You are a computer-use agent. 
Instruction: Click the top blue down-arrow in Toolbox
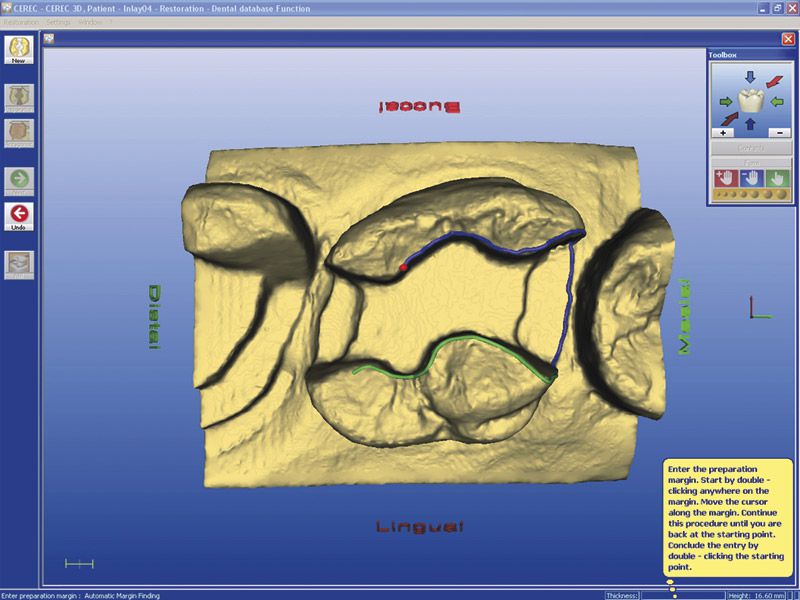tap(749, 75)
